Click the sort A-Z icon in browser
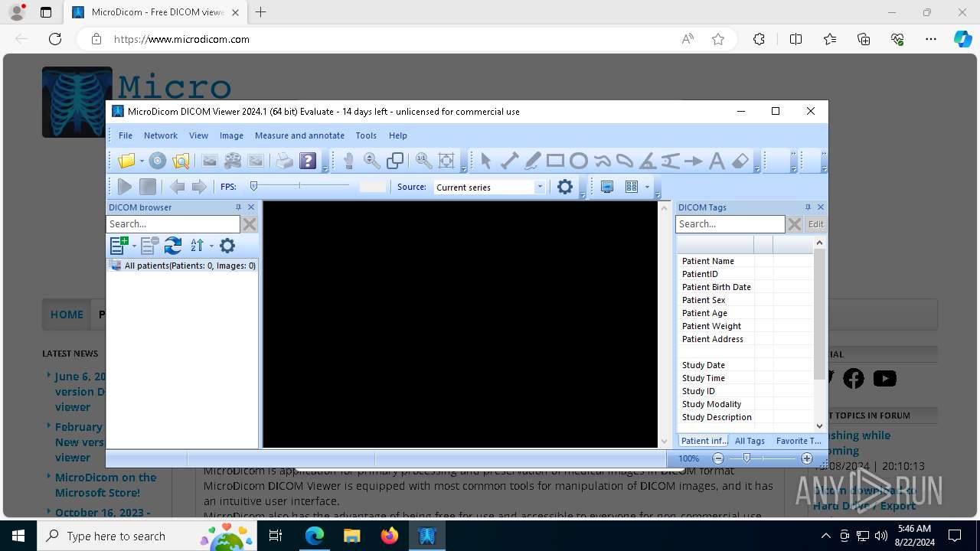The height and width of the screenshot is (551, 980). pyautogui.click(x=197, y=246)
